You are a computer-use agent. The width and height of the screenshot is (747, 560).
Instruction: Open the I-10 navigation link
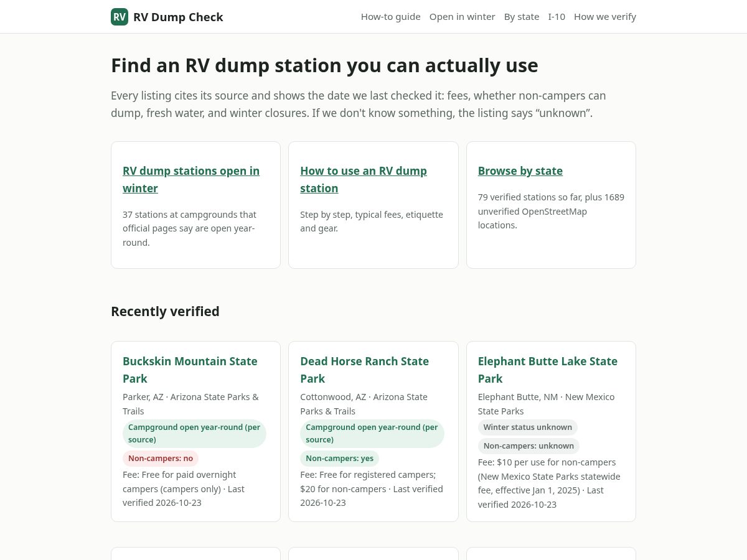pos(557,17)
